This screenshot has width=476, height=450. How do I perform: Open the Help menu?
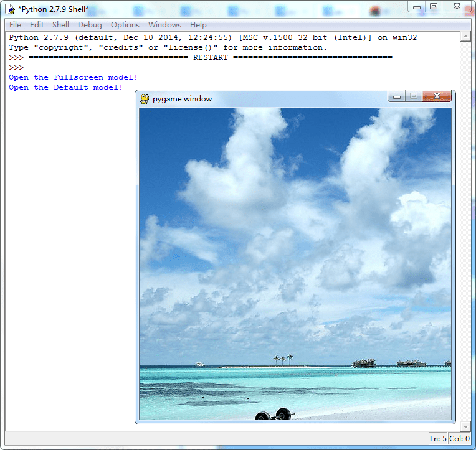point(198,25)
